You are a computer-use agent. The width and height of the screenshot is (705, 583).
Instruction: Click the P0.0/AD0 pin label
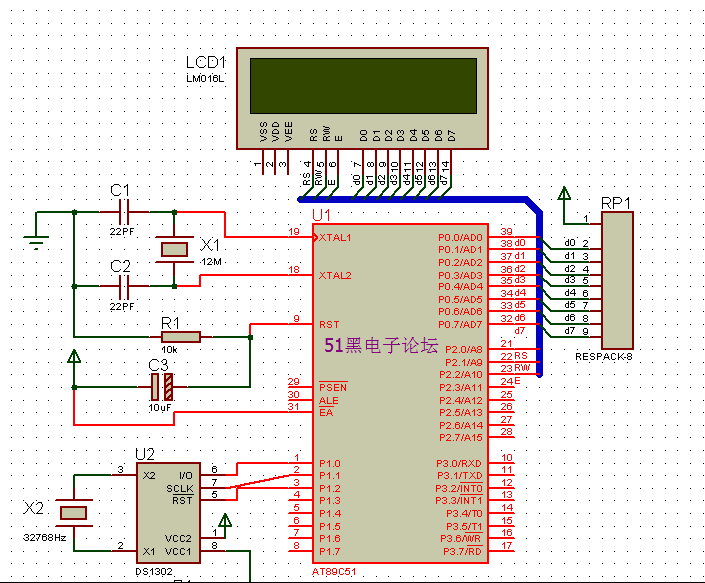(460, 237)
